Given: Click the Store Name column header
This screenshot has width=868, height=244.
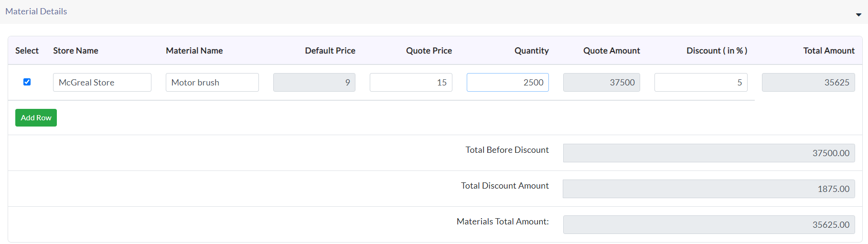Looking at the screenshot, I should click(x=75, y=51).
